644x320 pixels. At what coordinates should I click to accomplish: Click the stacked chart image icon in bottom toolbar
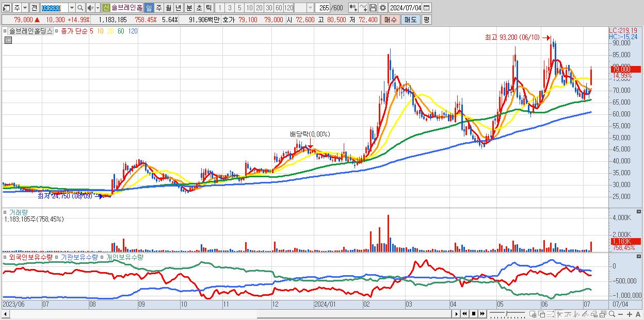point(603,314)
